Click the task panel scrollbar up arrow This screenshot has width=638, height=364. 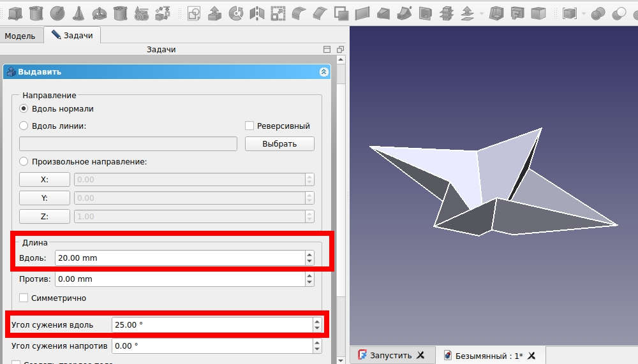[341, 59]
